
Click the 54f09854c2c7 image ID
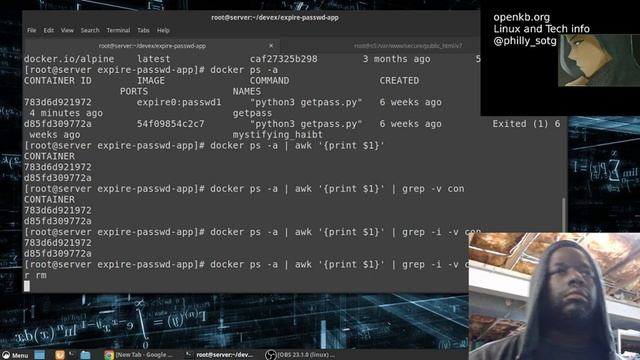(171, 124)
